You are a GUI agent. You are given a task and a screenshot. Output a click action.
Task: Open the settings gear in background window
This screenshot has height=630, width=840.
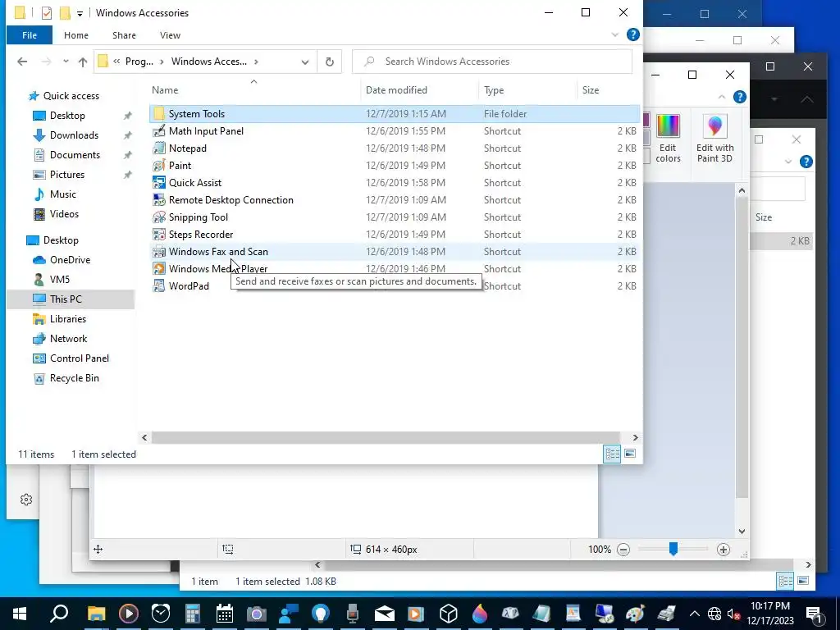[x=26, y=500]
